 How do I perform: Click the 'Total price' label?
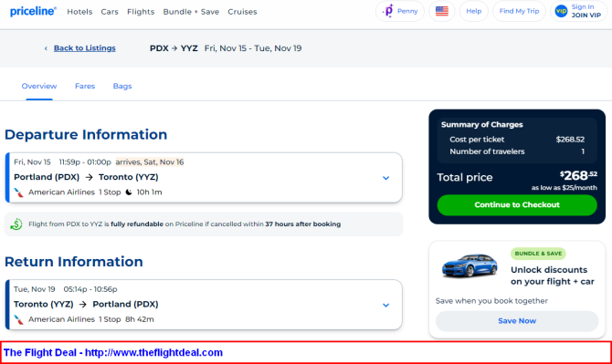pyautogui.click(x=464, y=178)
